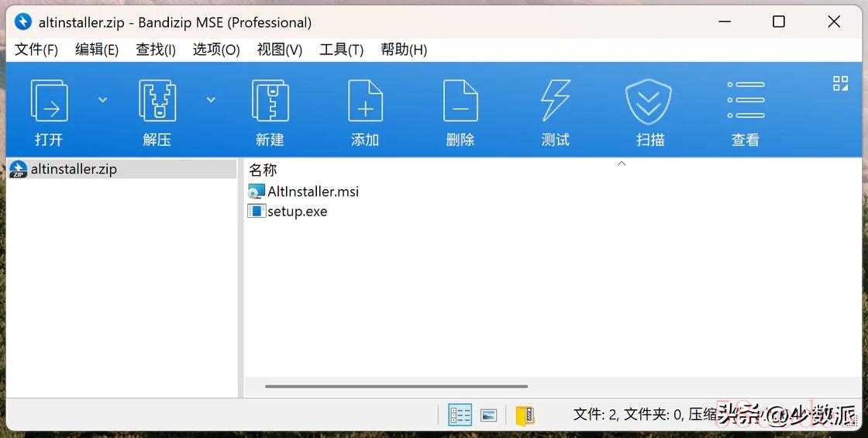Open the grid layout icon at toolbar corner

(840, 84)
